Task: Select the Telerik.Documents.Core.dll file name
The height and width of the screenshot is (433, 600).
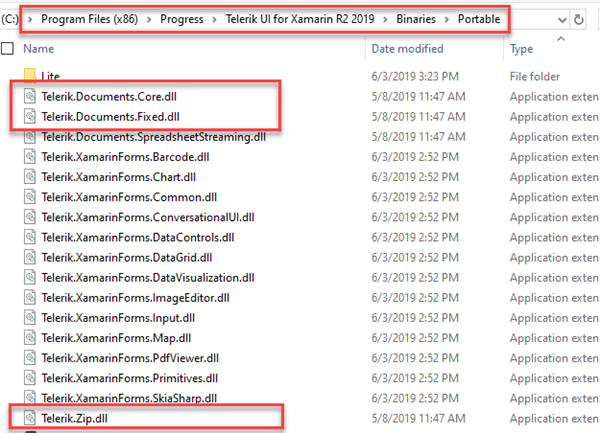Action: [109, 96]
